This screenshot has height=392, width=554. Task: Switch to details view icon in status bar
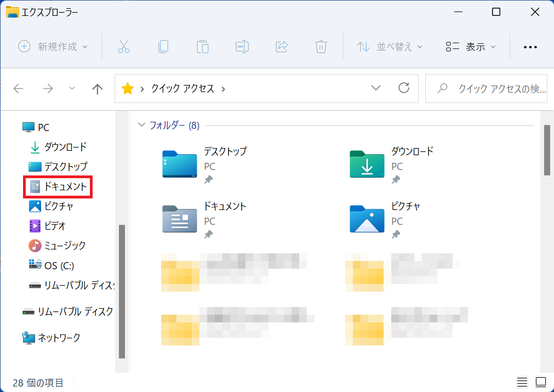(x=522, y=382)
